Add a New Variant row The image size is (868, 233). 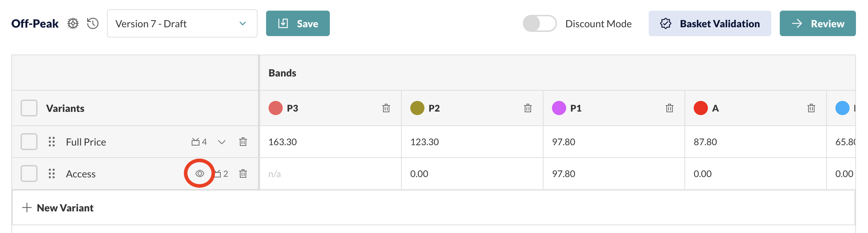click(x=58, y=208)
